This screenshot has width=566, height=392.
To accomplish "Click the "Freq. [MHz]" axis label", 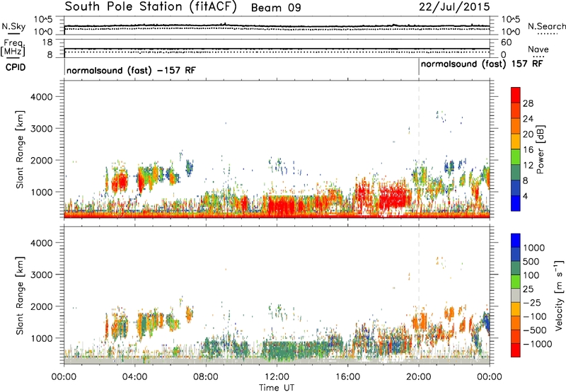I will pos(13,47).
